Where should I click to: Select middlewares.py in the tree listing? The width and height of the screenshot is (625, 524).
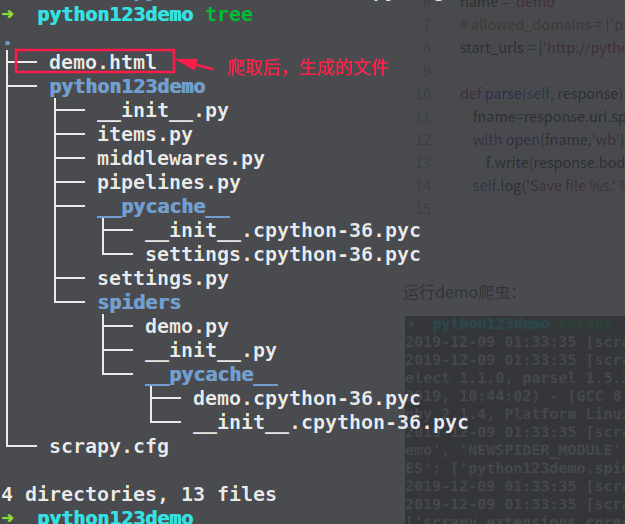point(181,159)
